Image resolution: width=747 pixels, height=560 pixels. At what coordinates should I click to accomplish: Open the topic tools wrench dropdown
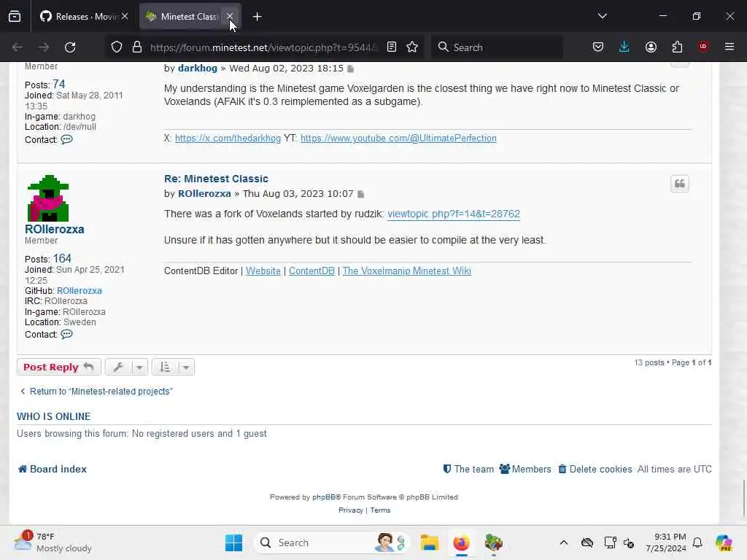(126, 367)
